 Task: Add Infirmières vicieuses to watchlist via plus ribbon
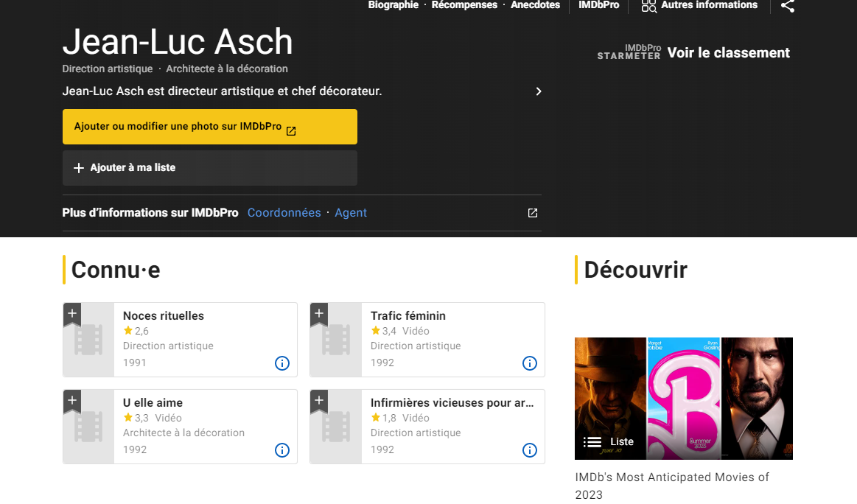pyautogui.click(x=319, y=402)
